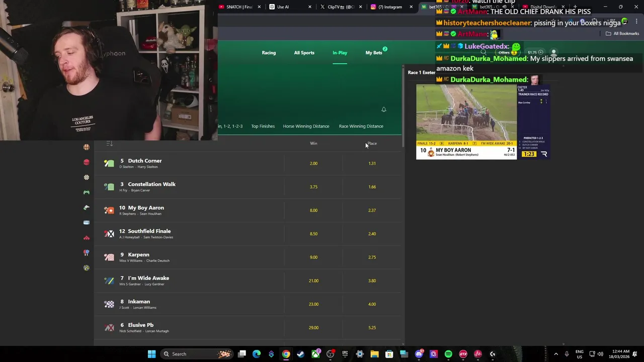
Task: Open the Ice Hockey puck sidebar icon
Action: click(87, 222)
